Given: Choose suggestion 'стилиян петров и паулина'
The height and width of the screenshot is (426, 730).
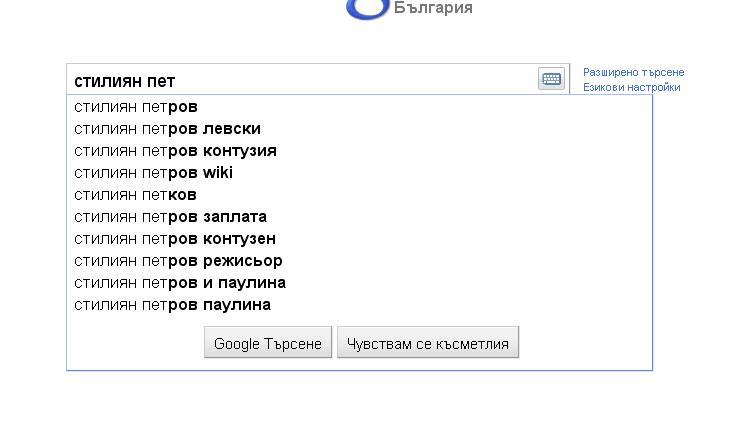Looking at the screenshot, I should 359,283.
